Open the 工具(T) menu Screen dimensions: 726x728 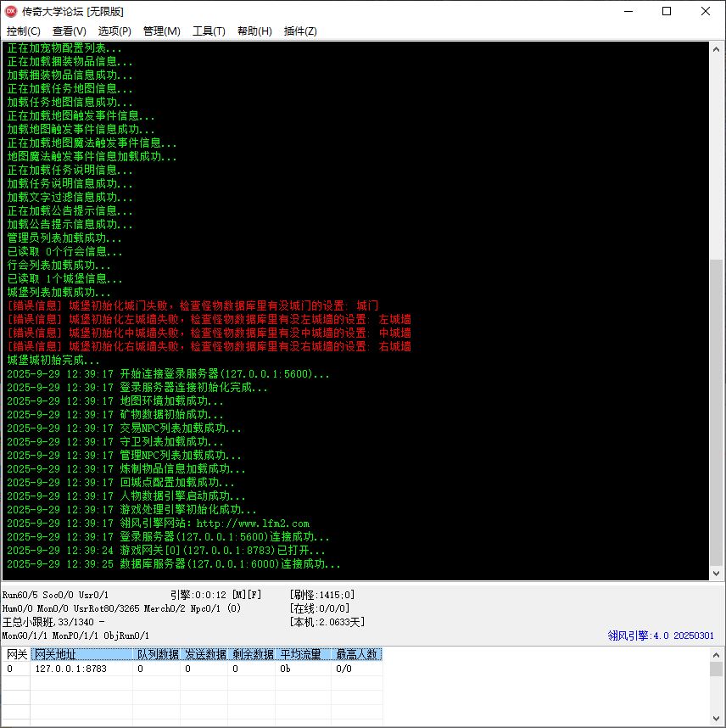(x=209, y=31)
